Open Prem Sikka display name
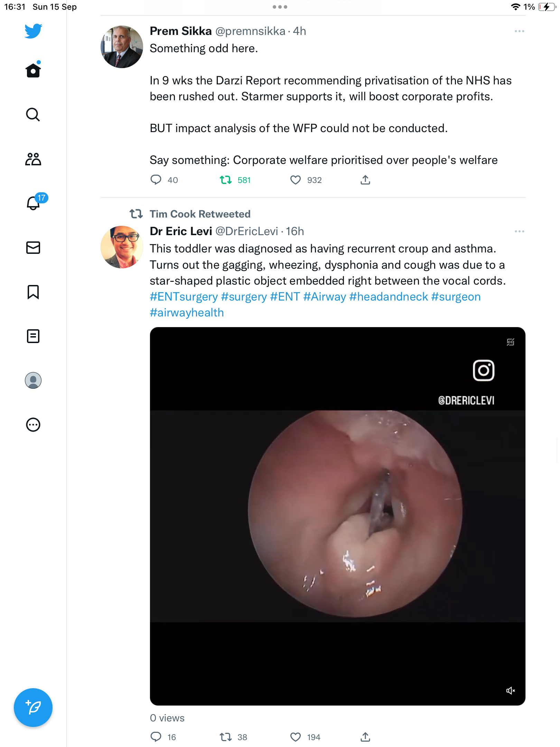The image size is (560, 747). tap(180, 31)
